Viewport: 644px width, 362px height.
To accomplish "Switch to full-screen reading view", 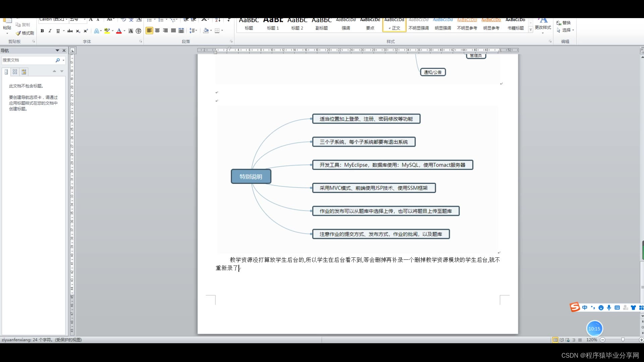I will pos(561,340).
